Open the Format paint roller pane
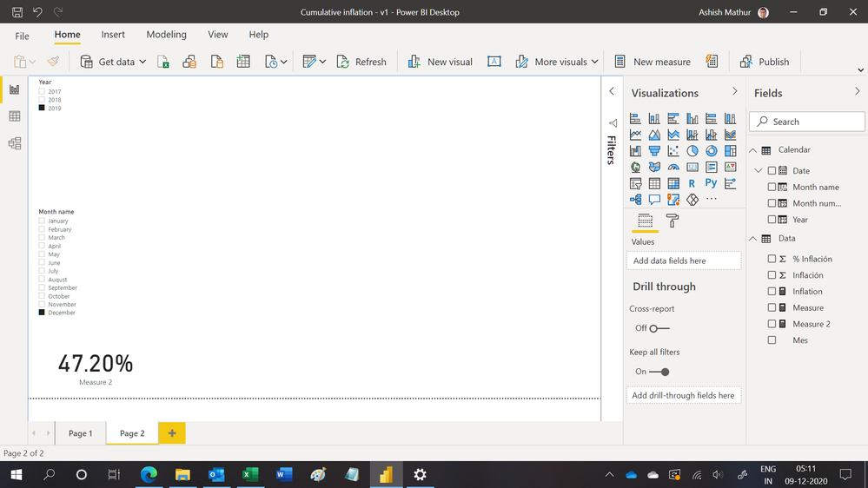The height and width of the screenshot is (488, 868). click(x=672, y=221)
